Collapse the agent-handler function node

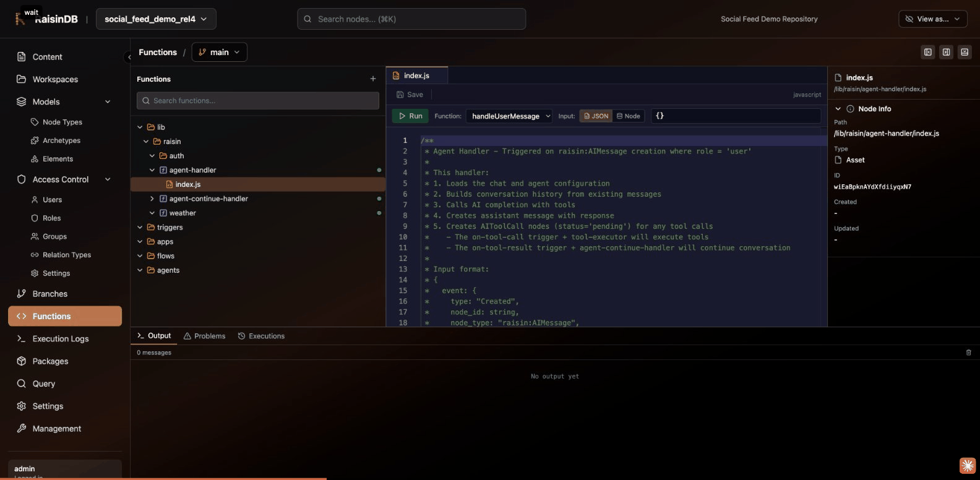point(152,170)
